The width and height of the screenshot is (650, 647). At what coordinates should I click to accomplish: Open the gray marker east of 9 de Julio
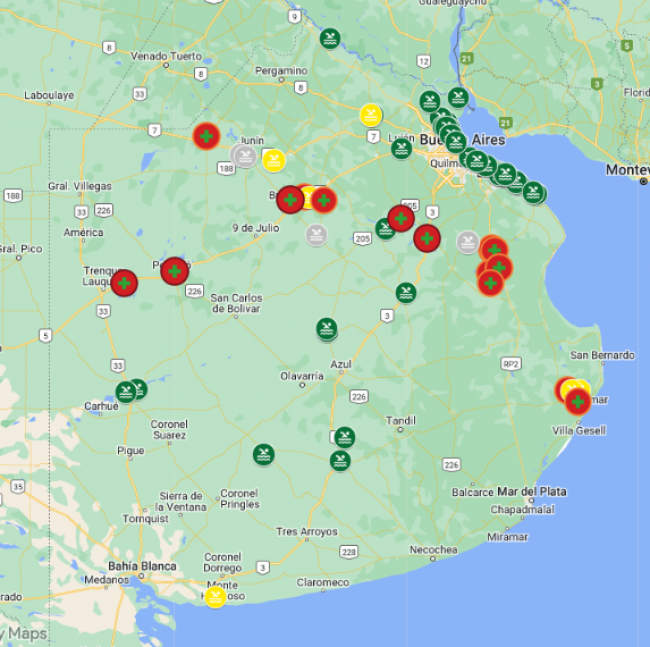(x=316, y=235)
